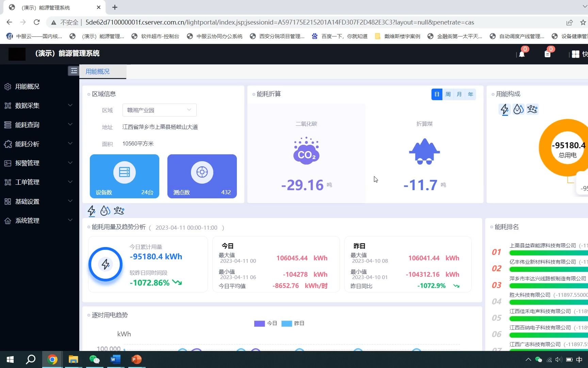Expand 能耗分析 sidebar menu
The image size is (588, 368).
39,144
